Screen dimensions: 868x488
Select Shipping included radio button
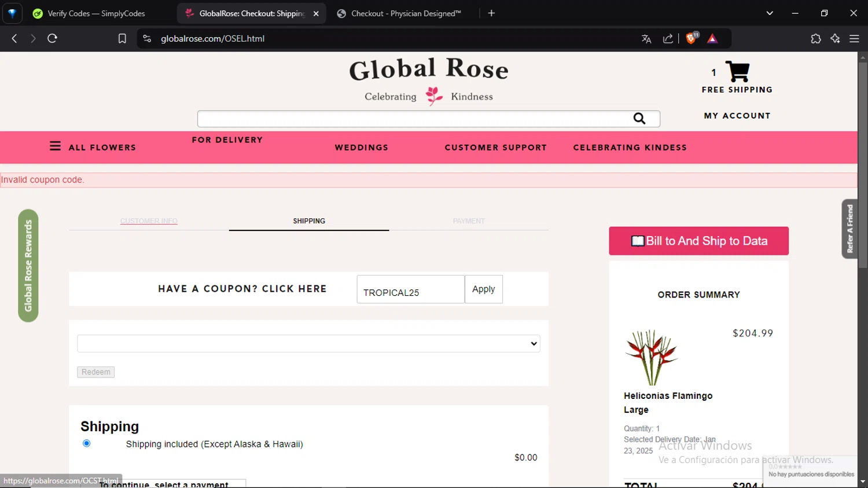(87, 443)
